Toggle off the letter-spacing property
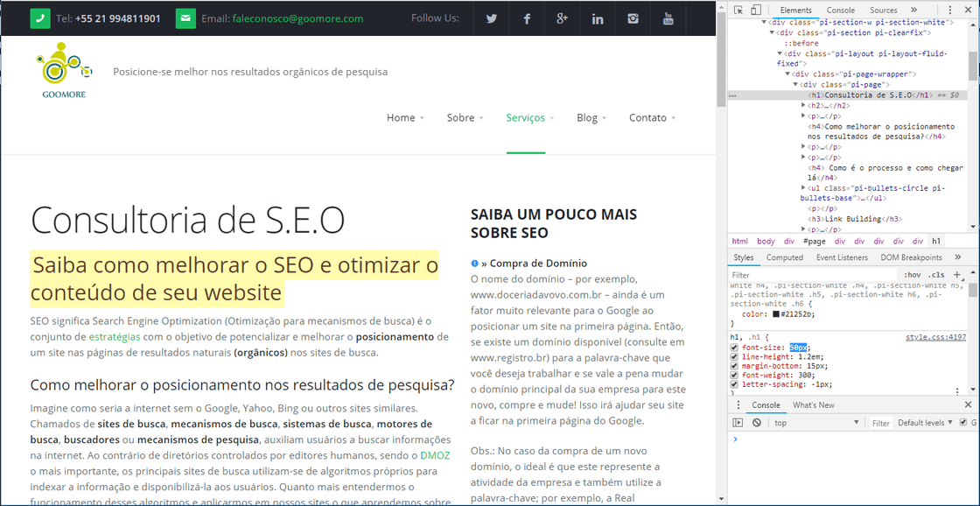980x506 pixels. click(x=733, y=383)
